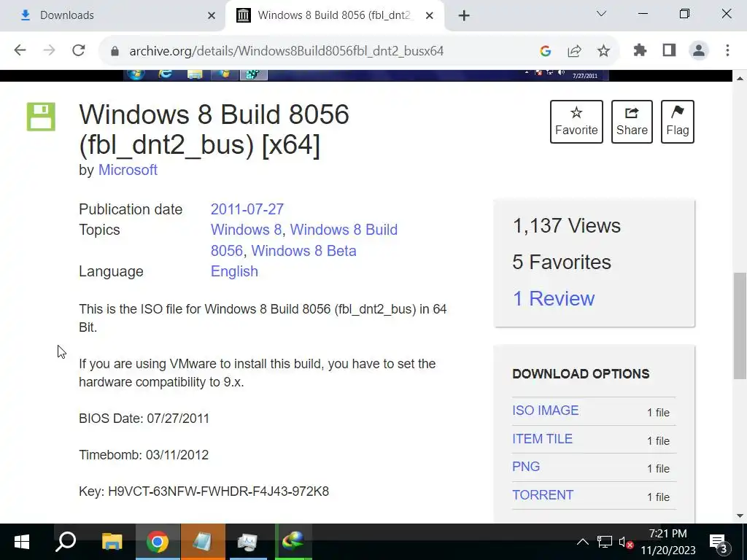
Task: Click the 5 Favorites text
Action: click(562, 262)
